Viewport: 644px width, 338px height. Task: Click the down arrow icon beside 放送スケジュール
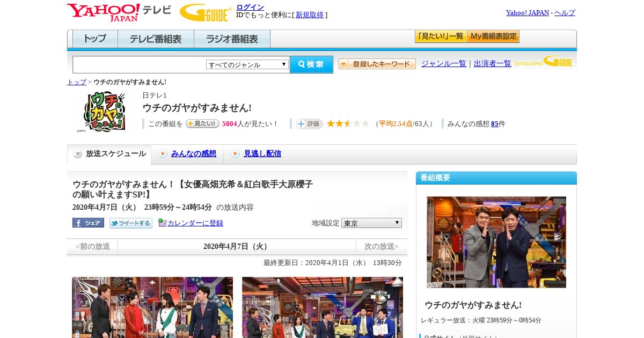pyautogui.click(x=78, y=154)
